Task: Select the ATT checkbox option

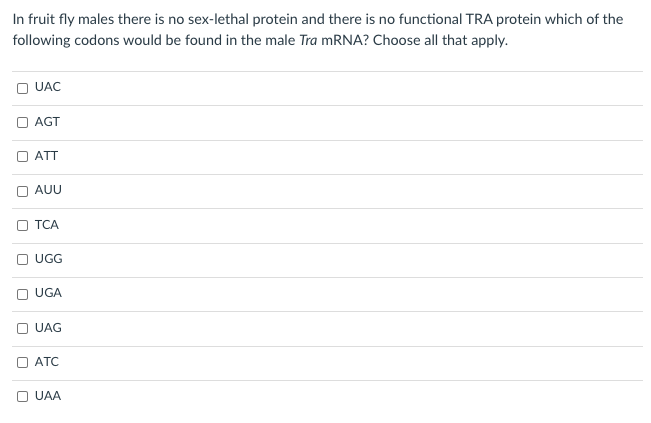Action: [x=22, y=156]
